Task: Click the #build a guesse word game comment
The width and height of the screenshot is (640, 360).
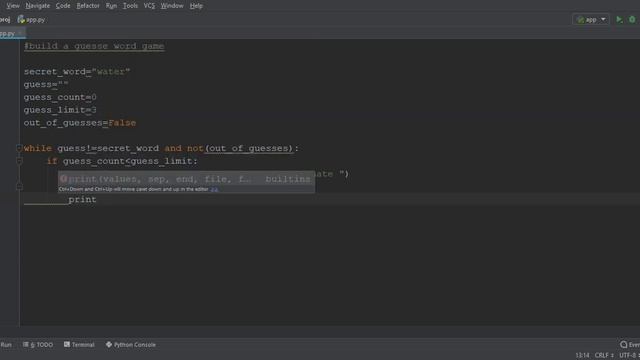Action: click(94, 46)
